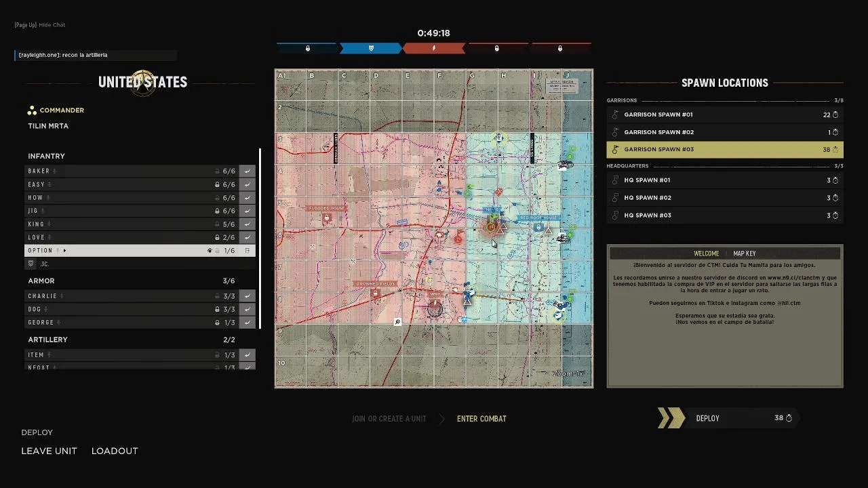
Task: Click the partly hidden Negat artillery row
Action: coord(141,367)
